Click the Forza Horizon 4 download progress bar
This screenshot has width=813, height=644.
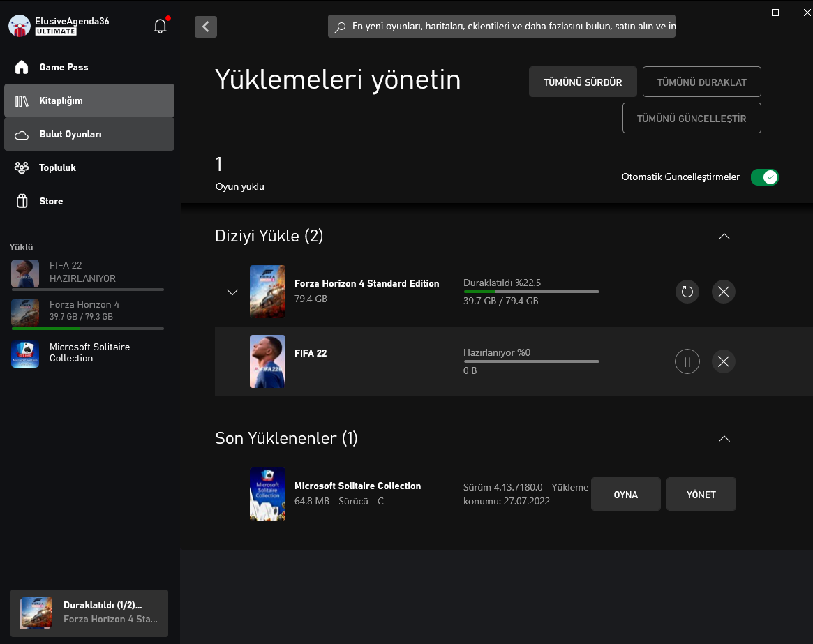coord(532,292)
